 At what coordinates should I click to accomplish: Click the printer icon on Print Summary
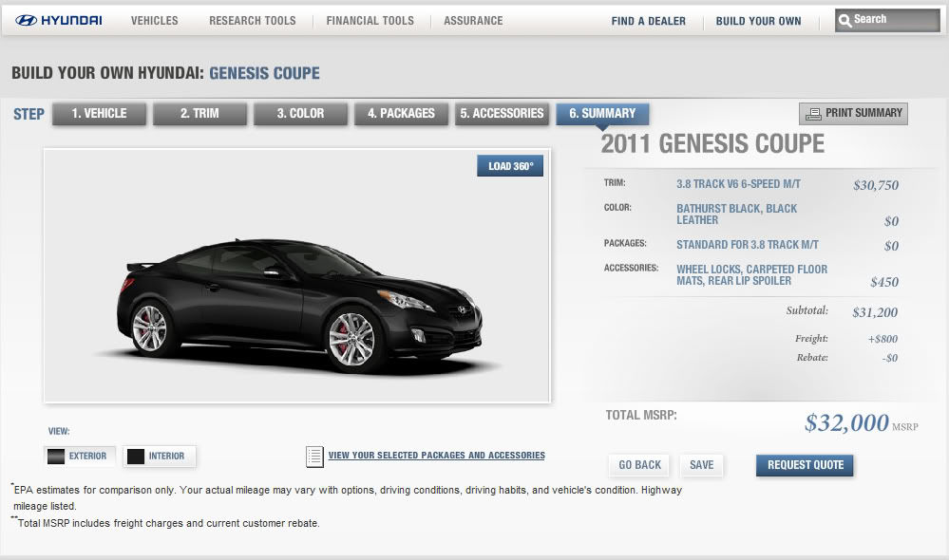click(813, 114)
